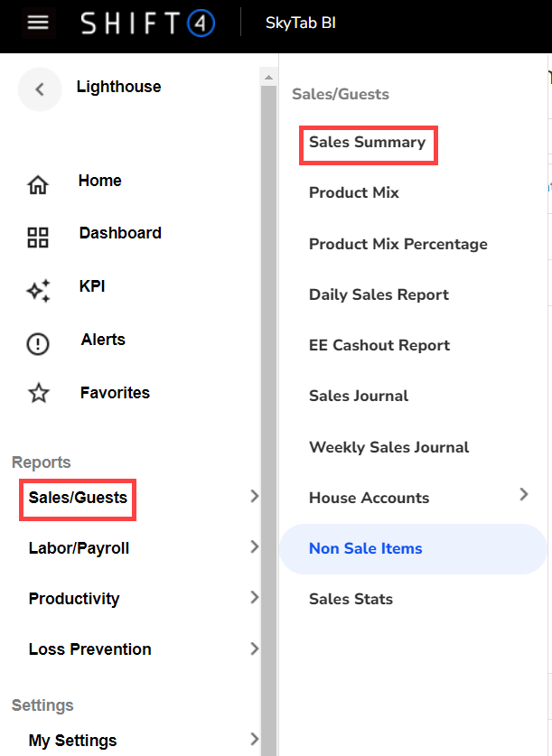Expand the Sales/Guests chevron arrow
This screenshot has width=552, height=756.
254,496
